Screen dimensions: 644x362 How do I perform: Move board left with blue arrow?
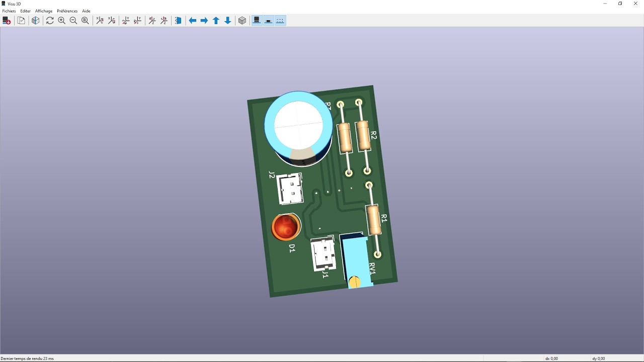click(192, 21)
